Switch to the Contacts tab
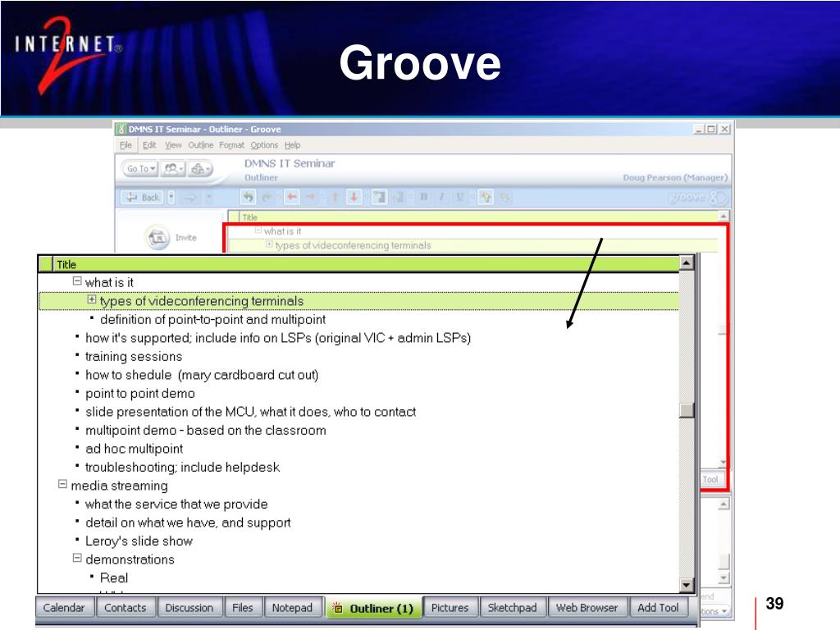This screenshot has height=630, width=840. pos(125,608)
